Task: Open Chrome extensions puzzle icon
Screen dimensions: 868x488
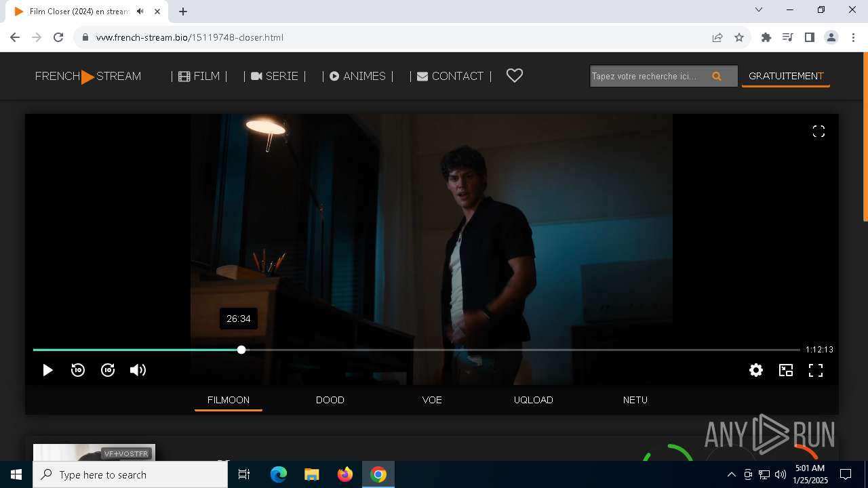Action: (x=766, y=37)
